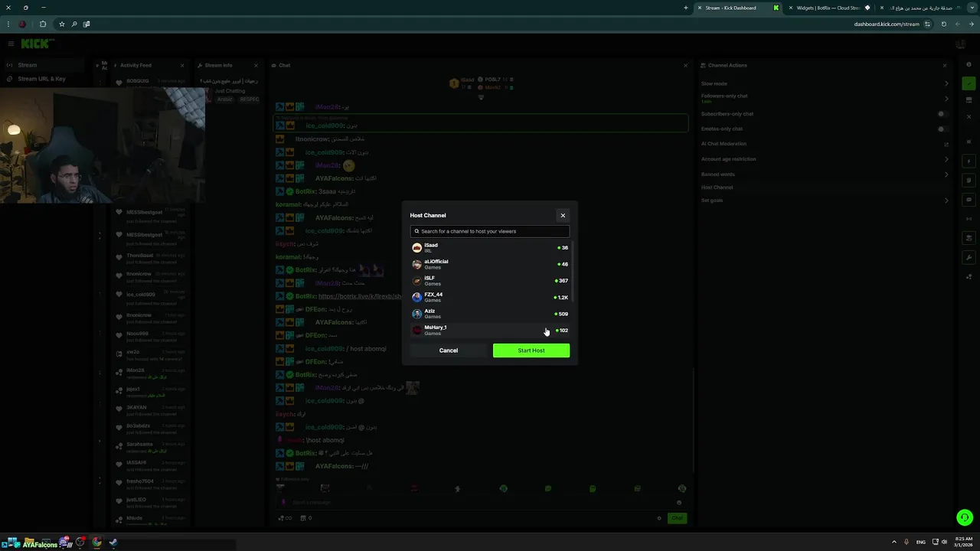Switch to Widgets | BotRix browser tab

click(x=827, y=8)
